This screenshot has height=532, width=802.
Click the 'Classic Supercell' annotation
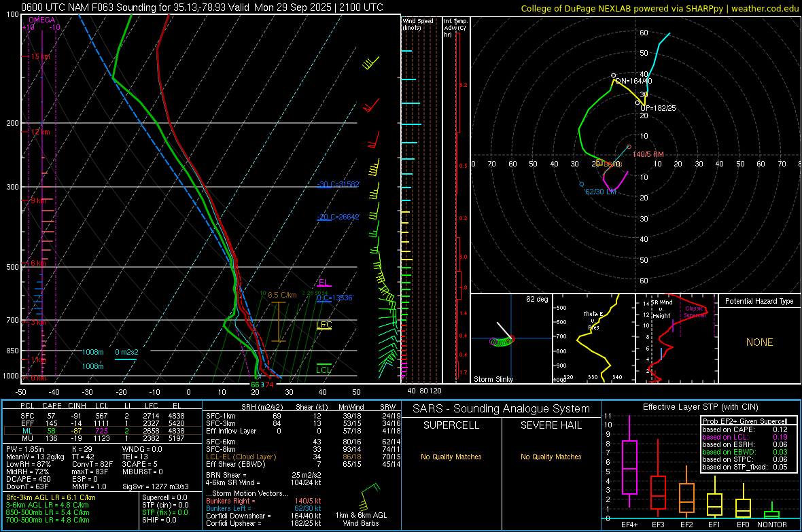pos(695,312)
